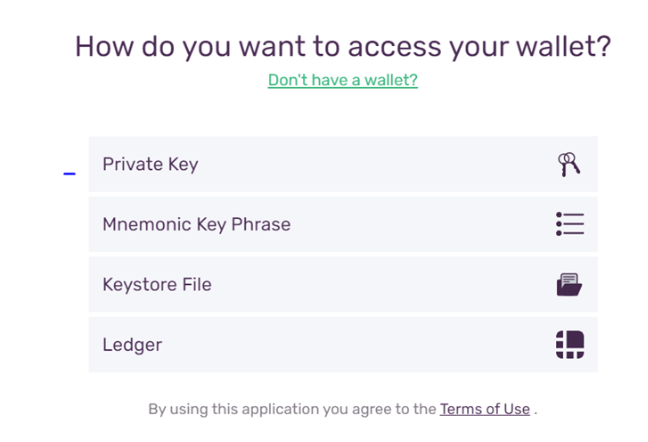
Task: Choose the 'Mnemonic Key Phrase' text label
Action: (x=197, y=224)
